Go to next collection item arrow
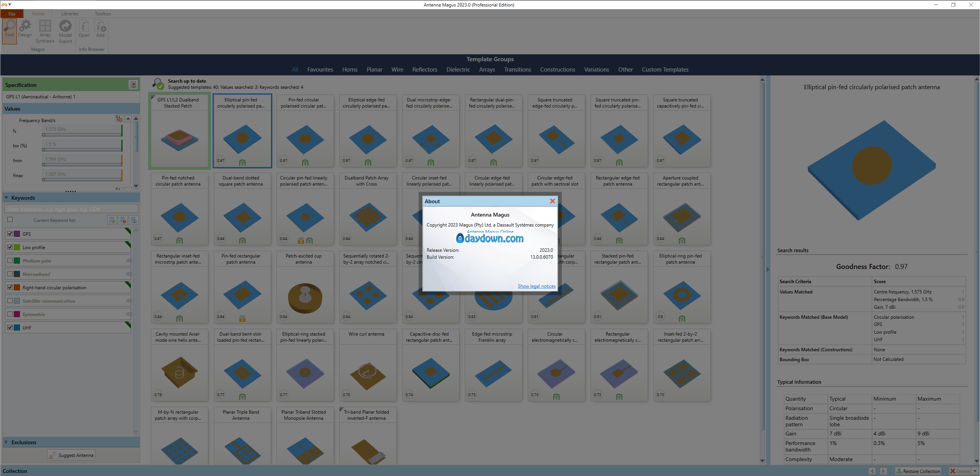 click(883, 471)
